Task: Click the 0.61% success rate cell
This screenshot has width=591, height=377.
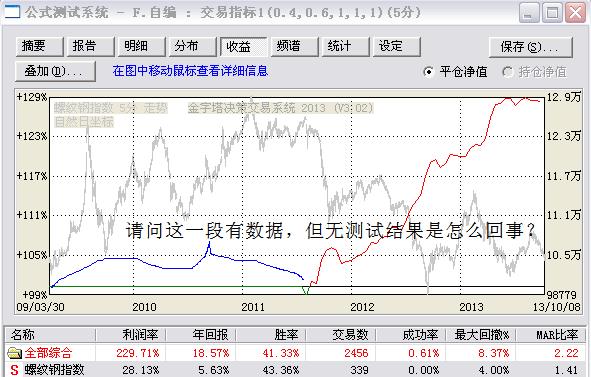Action: (x=424, y=353)
